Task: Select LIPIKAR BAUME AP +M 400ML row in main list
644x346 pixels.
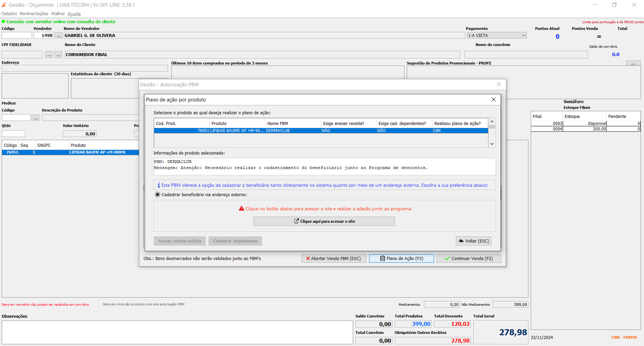Action: (71, 152)
